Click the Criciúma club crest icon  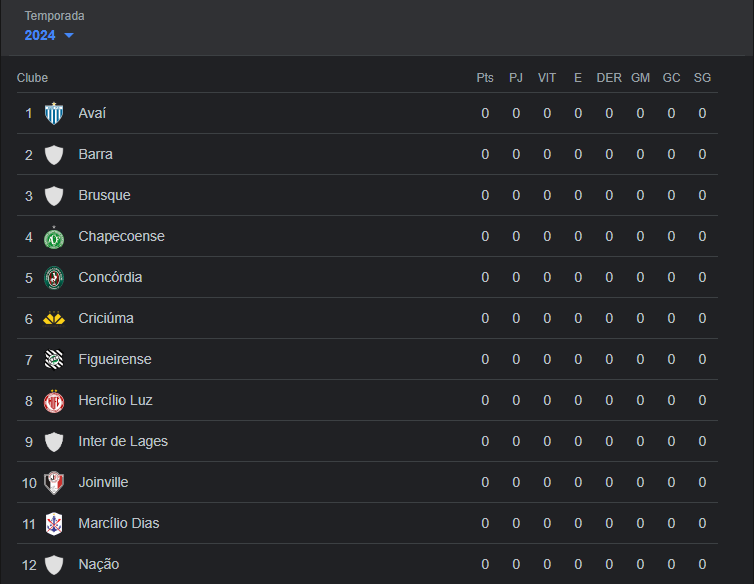[x=54, y=319]
